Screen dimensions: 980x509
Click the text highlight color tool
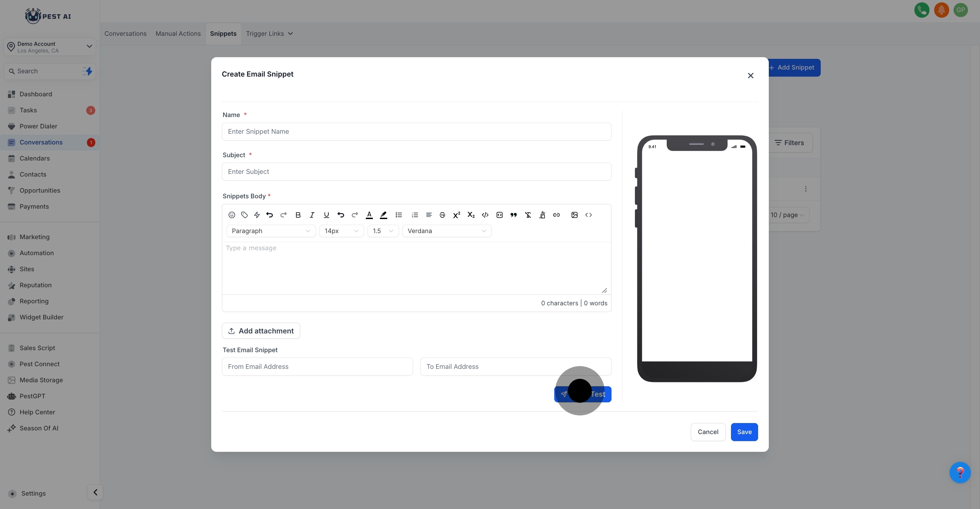tap(384, 215)
